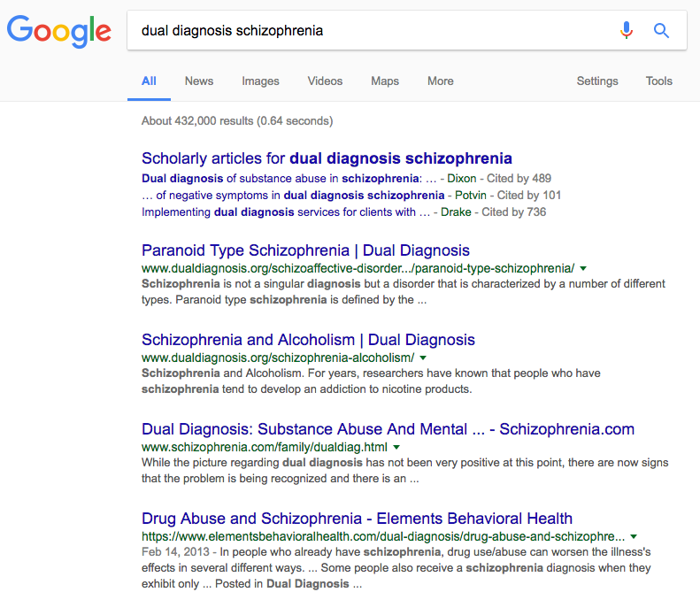Switch to the Images tab
Screen dimensions: 700x600
[260, 81]
